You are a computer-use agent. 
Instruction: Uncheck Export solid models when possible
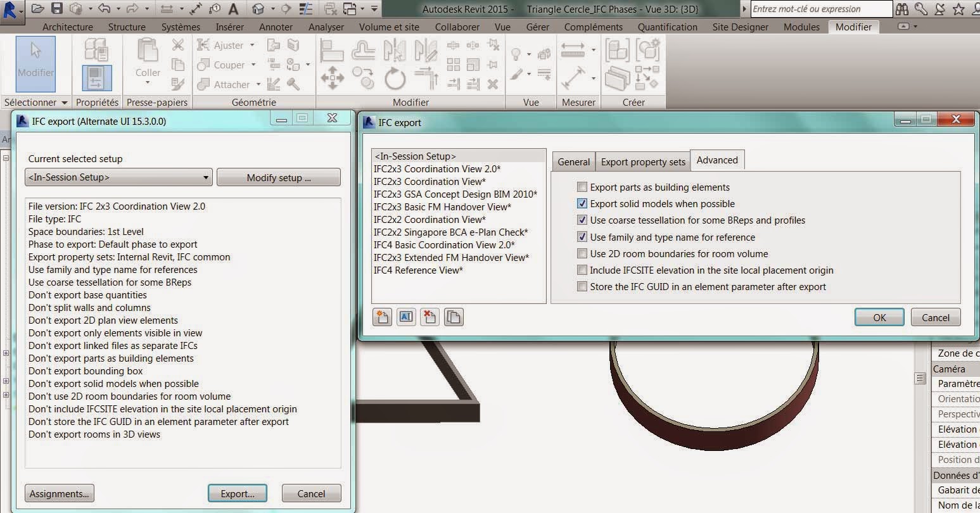pos(582,203)
